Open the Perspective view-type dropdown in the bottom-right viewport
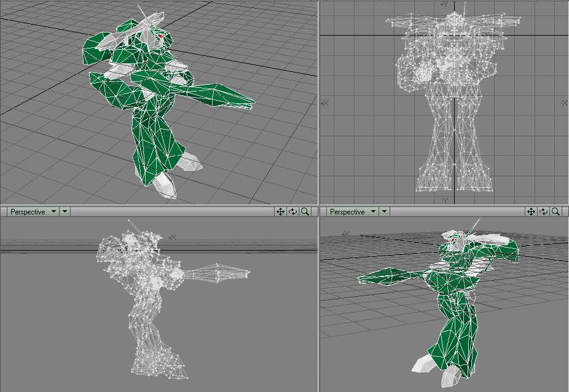This screenshot has width=569, height=392. point(352,211)
